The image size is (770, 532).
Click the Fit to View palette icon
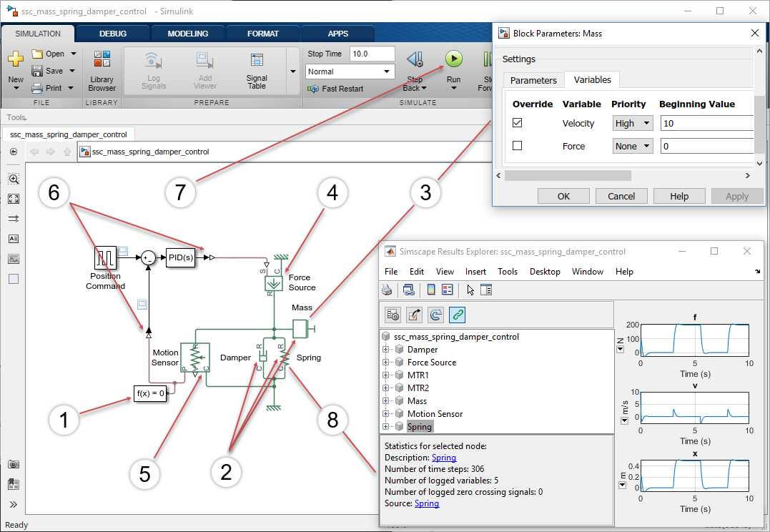(14, 199)
